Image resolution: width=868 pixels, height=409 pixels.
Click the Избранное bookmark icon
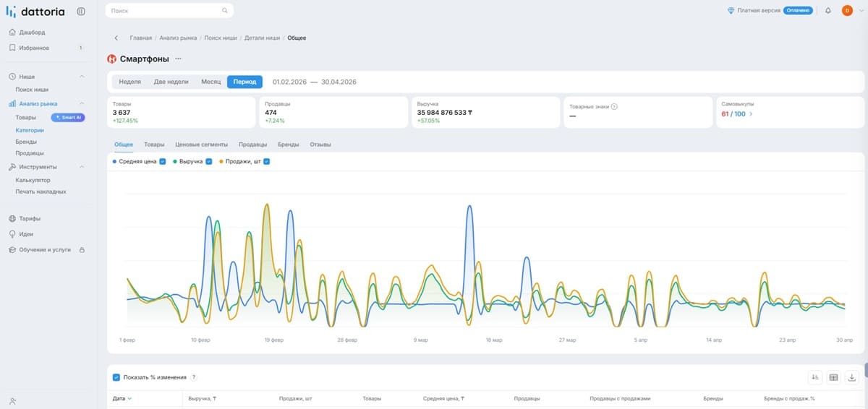[x=12, y=48]
